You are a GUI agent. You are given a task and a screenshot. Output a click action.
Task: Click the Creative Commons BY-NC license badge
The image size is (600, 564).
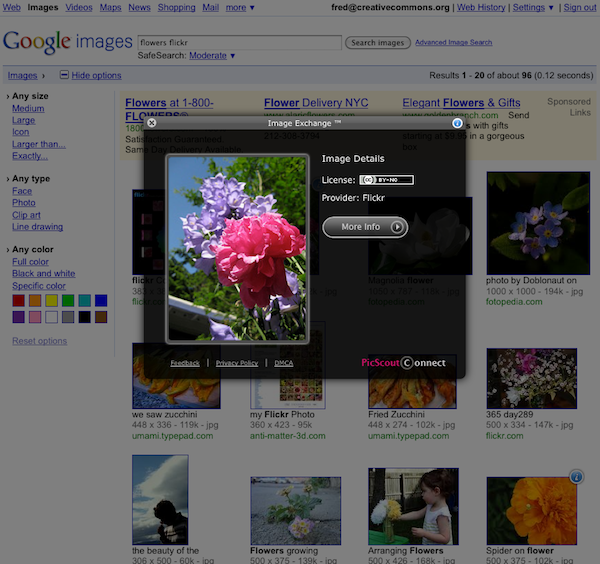pyautogui.click(x=386, y=180)
